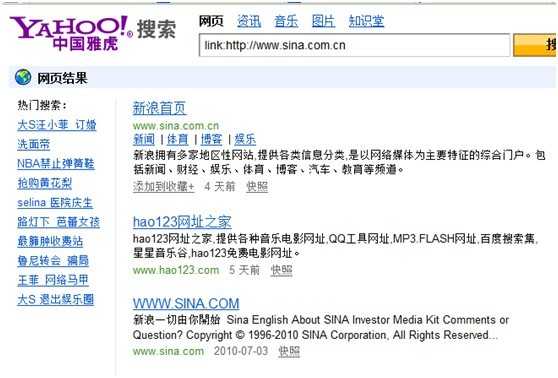Open the 图片 search tab
Image resolution: width=558 pixels, height=378 pixels.
pyautogui.click(x=323, y=21)
